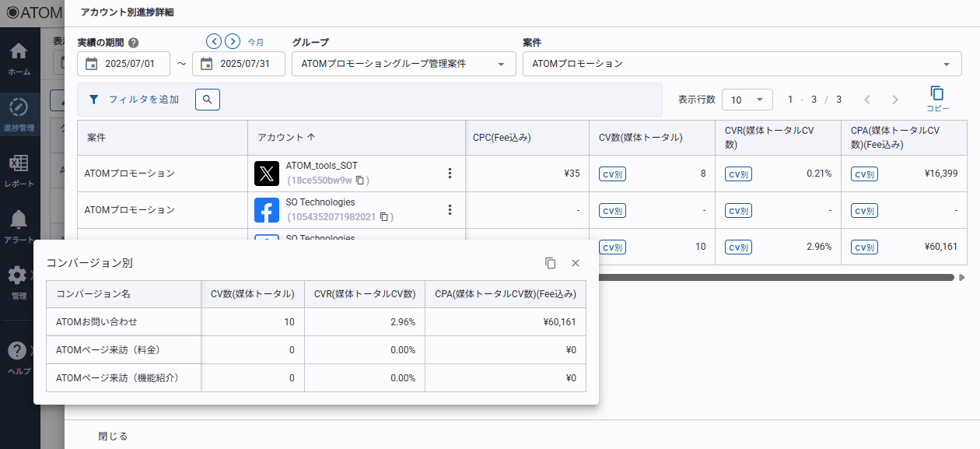Click フィルタを追加 button
Screen dimensions: 980x449
click(134, 100)
